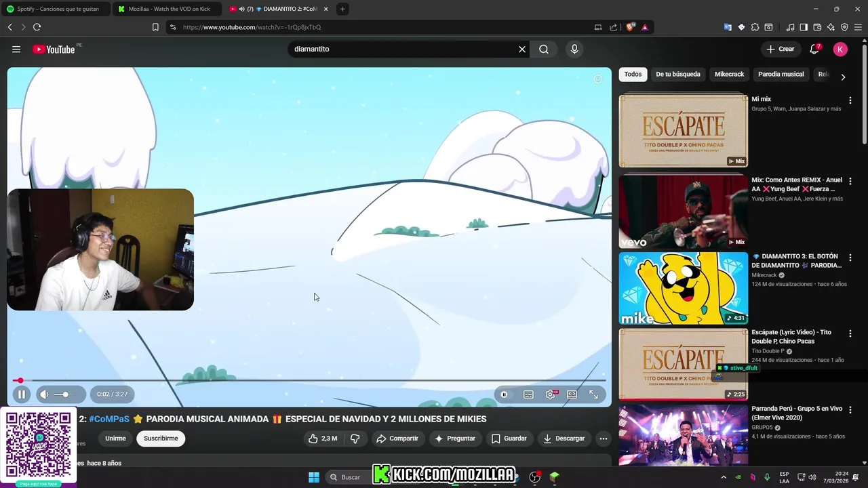This screenshot has width=868, height=488.
Task: Open the account avatar K menu
Action: [840, 49]
